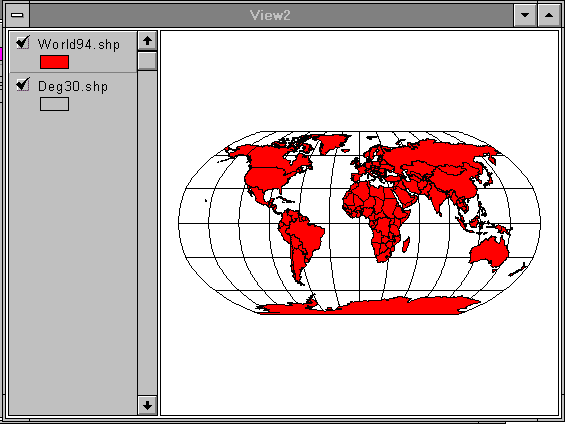This screenshot has height=424, width=568.
Task: Click the red World94.shp legend swatch
Action: click(54, 62)
